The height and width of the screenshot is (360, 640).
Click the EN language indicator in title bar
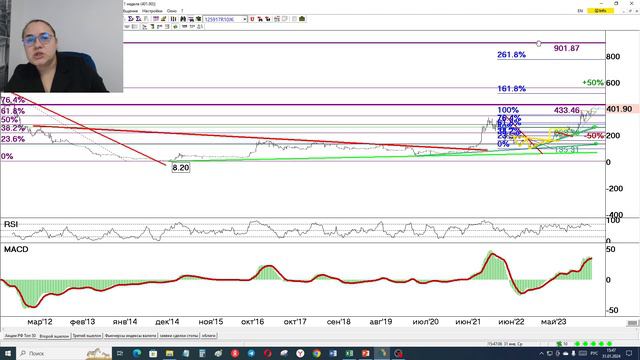tap(580, 11)
